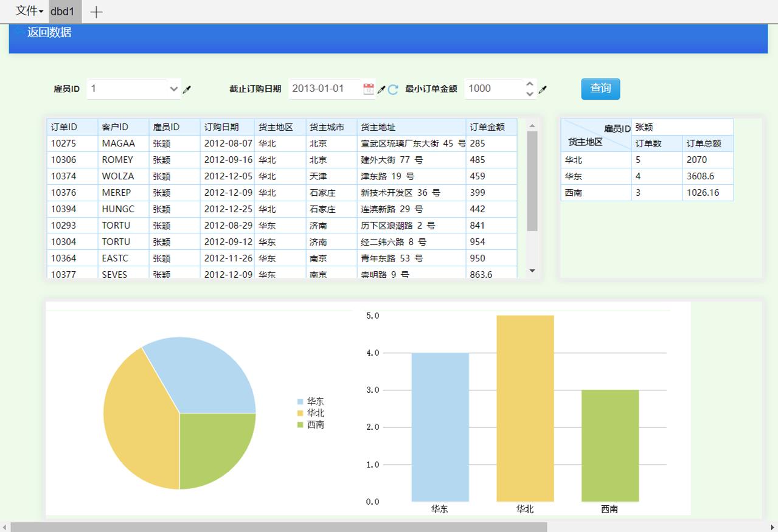Click the 华东 bar in bar chart
The width and height of the screenshot is (778, 532).
coord(440,427)
